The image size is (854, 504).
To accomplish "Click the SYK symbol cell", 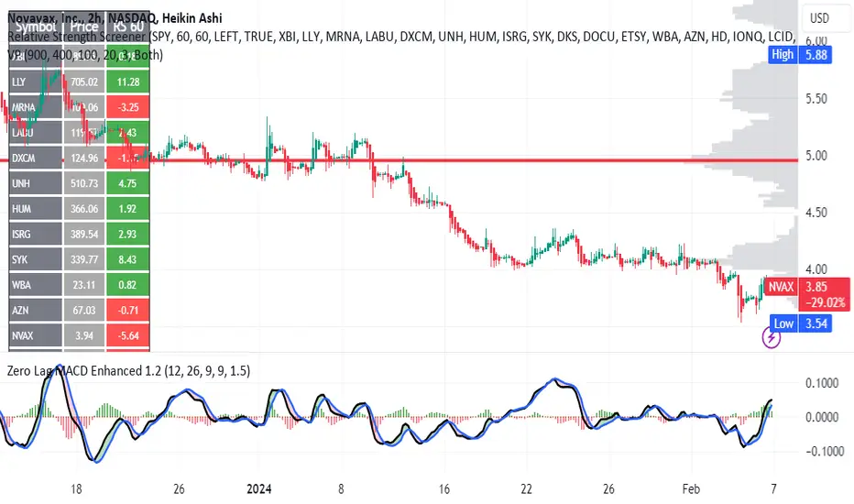I will (x=36, y=259).
